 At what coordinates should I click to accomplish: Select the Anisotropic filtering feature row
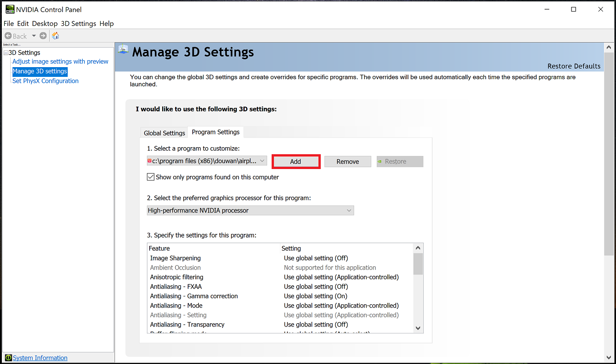(x=177, y=277)
